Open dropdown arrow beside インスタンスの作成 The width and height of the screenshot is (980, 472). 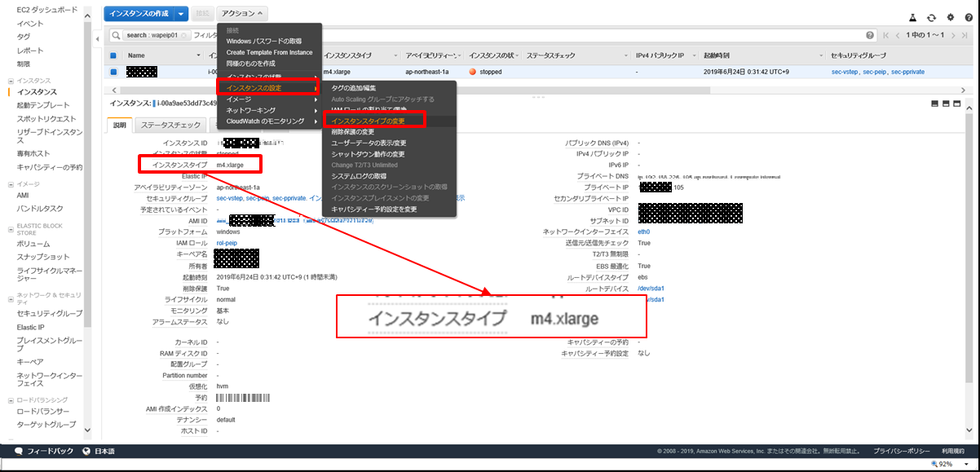pos(181,14)
